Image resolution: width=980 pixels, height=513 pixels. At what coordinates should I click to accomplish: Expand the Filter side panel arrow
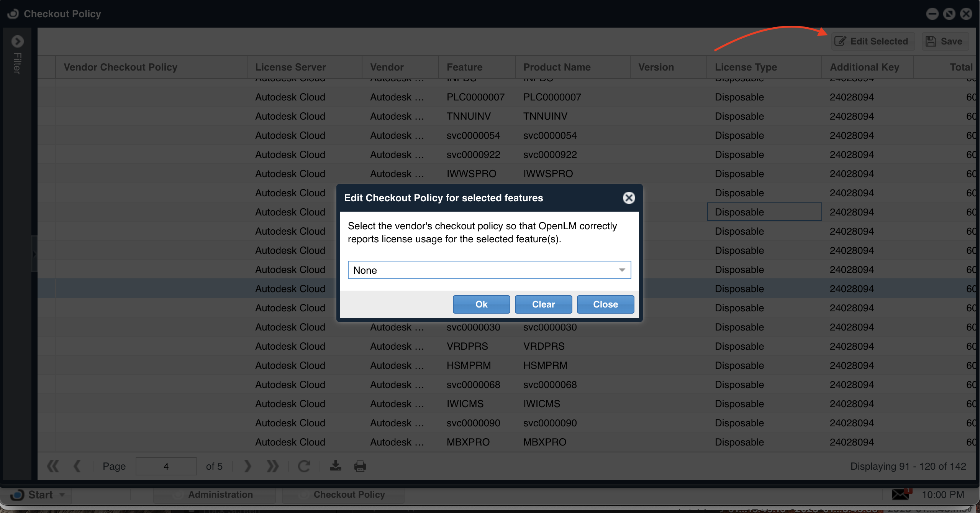tap(17, 41)
